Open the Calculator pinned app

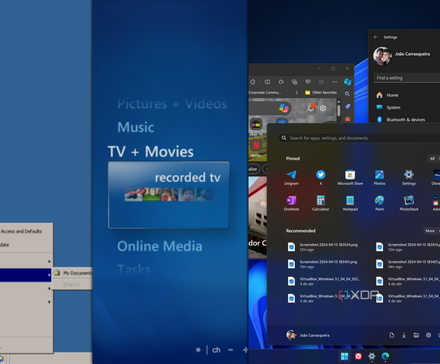(321, 203)
